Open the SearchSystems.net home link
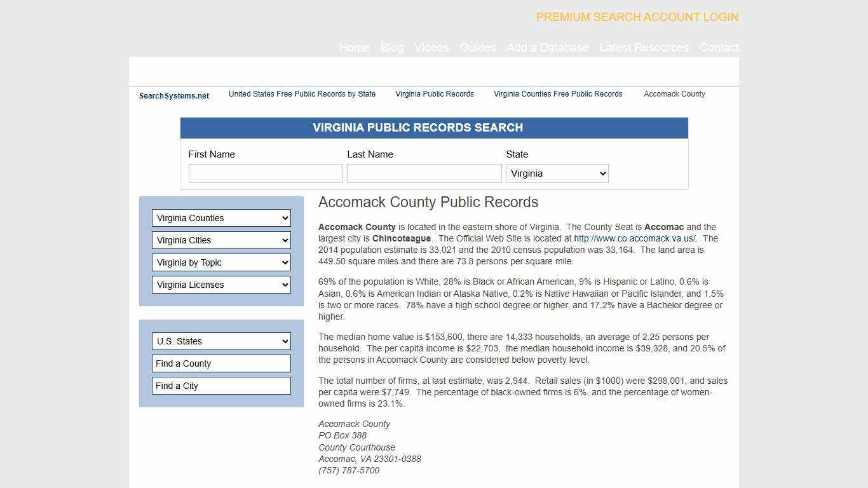This screenshot has width=868, height=488. click(173, 95)
